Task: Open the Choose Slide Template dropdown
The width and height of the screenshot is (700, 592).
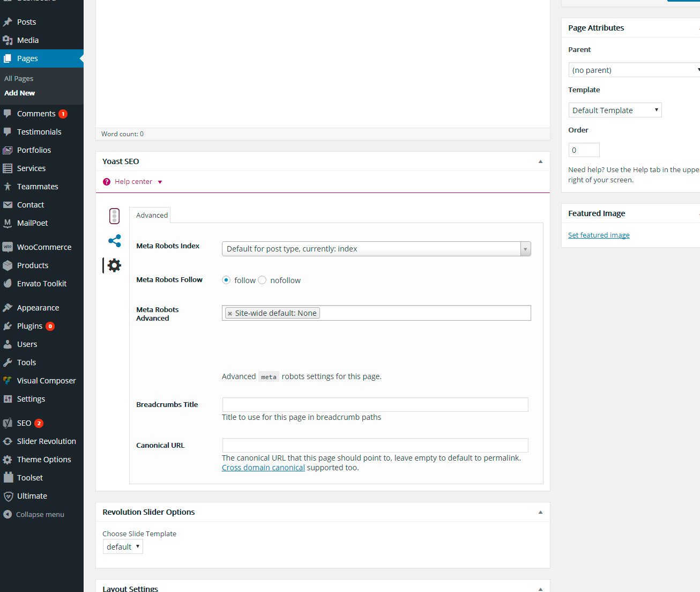Action: pyautogui.click(x=123, y=547)
